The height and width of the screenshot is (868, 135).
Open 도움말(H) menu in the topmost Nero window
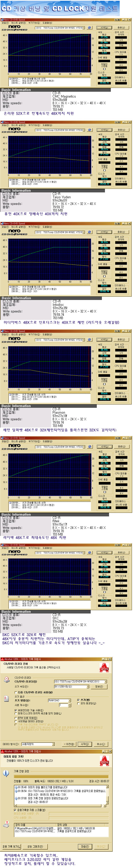click(x=47, y=23)
